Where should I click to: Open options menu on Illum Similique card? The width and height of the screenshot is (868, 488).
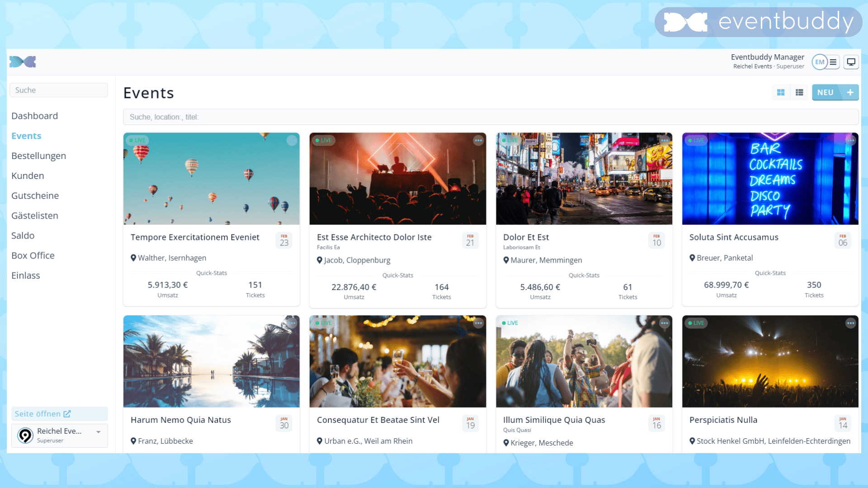click(665, 323)
